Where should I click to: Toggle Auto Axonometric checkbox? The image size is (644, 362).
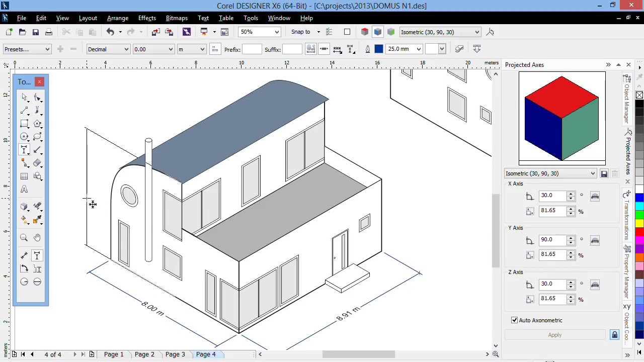tap(514, 320)
